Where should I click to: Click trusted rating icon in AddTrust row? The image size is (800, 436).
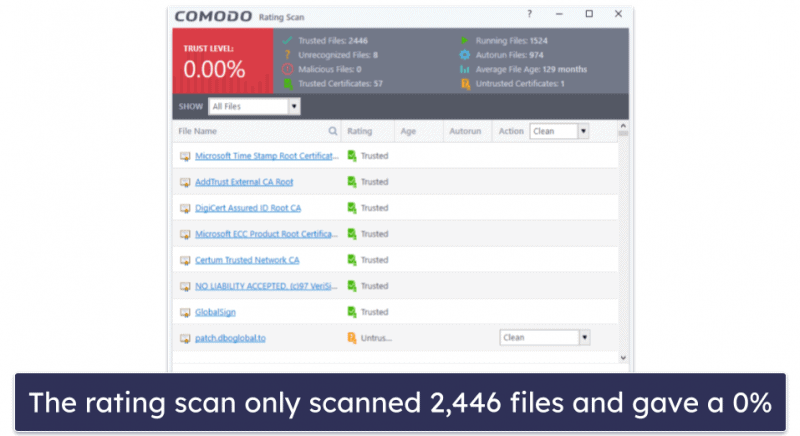click(352, 182)
